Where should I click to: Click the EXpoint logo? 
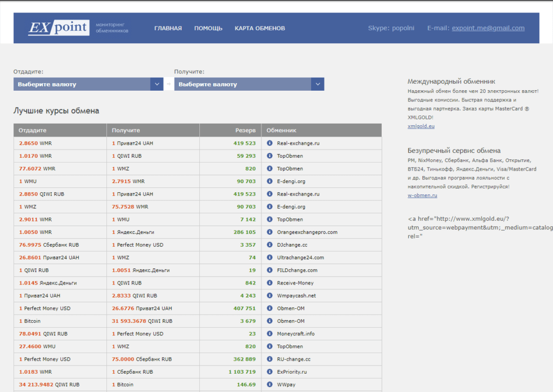click(58, 28)
